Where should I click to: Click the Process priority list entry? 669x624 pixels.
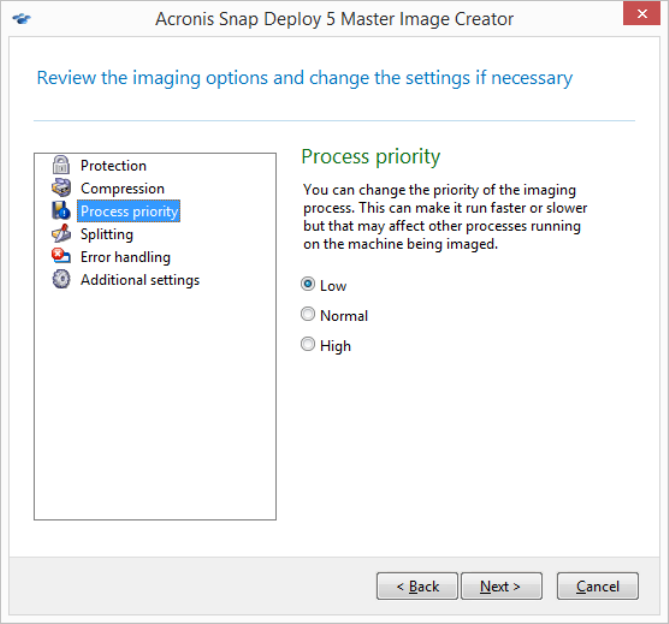pyautogui.click(x=129, y=211)
